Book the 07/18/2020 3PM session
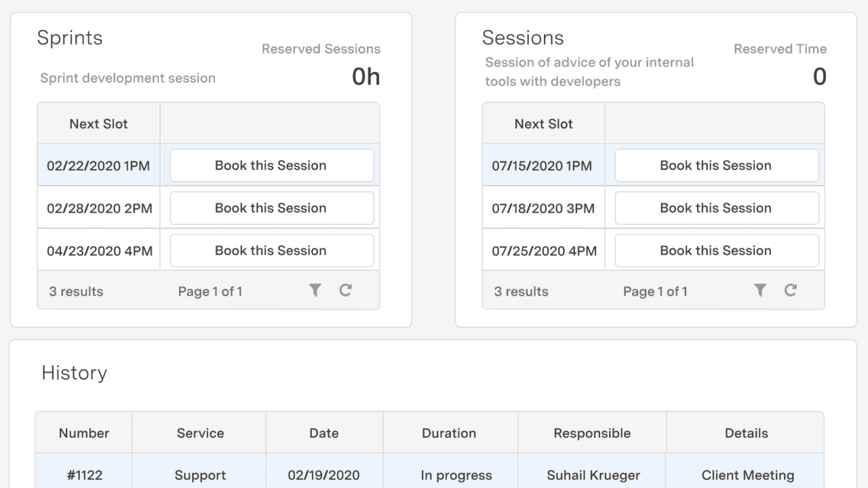The width and height of the screenshot is (868, 488). pos(717,208)
